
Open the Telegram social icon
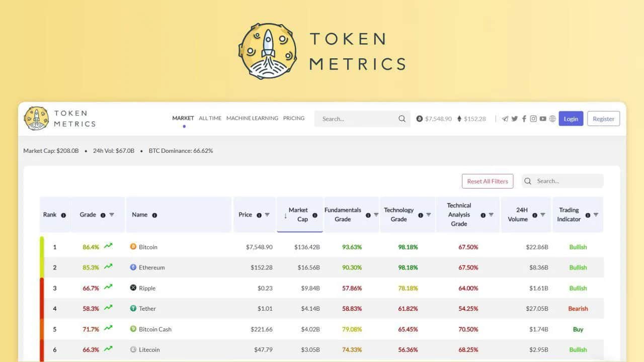[x=505, y=119]
